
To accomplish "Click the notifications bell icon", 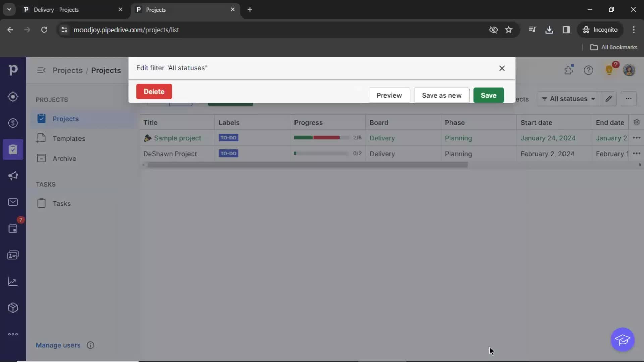I will pyautogui.click(x=609, y=70).
